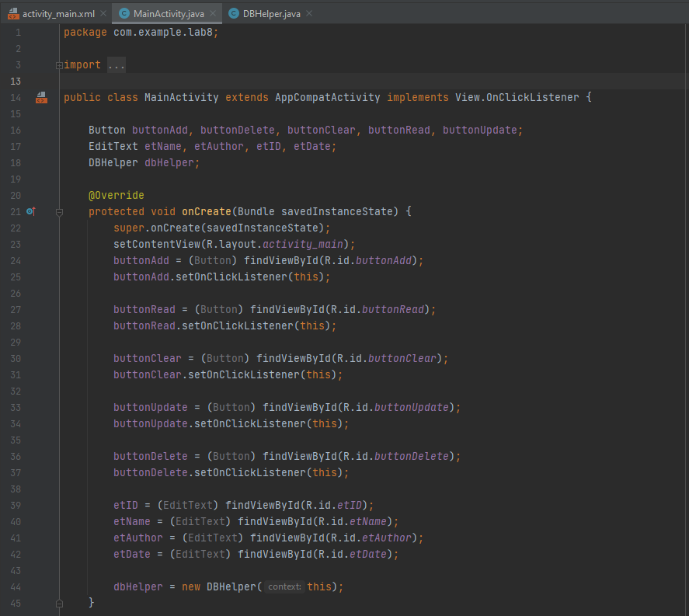Click 'super' keyword on line 22
The image size is (689, 616).
129,228
